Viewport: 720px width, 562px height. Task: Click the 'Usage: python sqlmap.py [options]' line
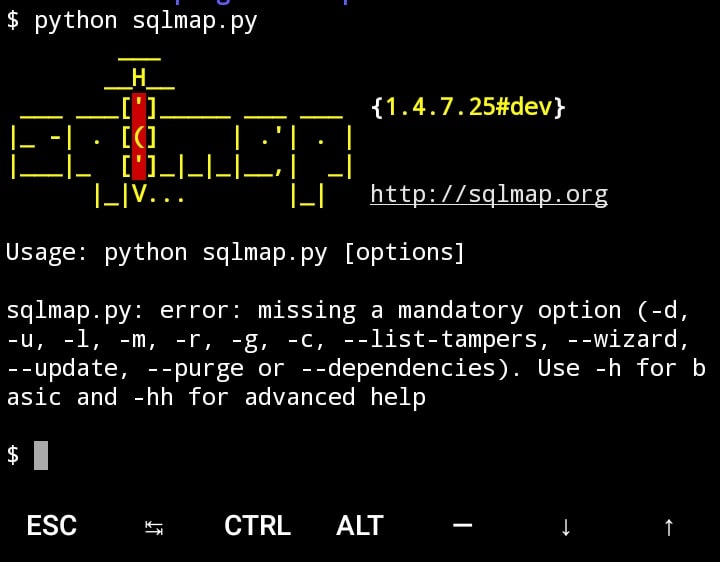[x=235, y=253]
